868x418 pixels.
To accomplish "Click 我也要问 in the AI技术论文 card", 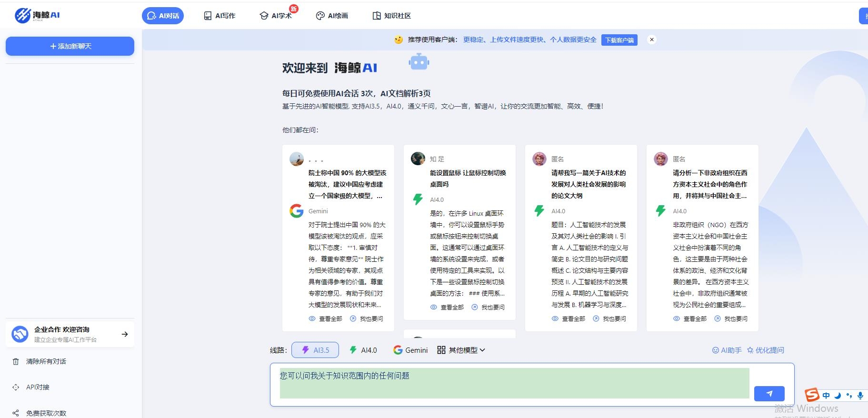I will coord(609,318).
